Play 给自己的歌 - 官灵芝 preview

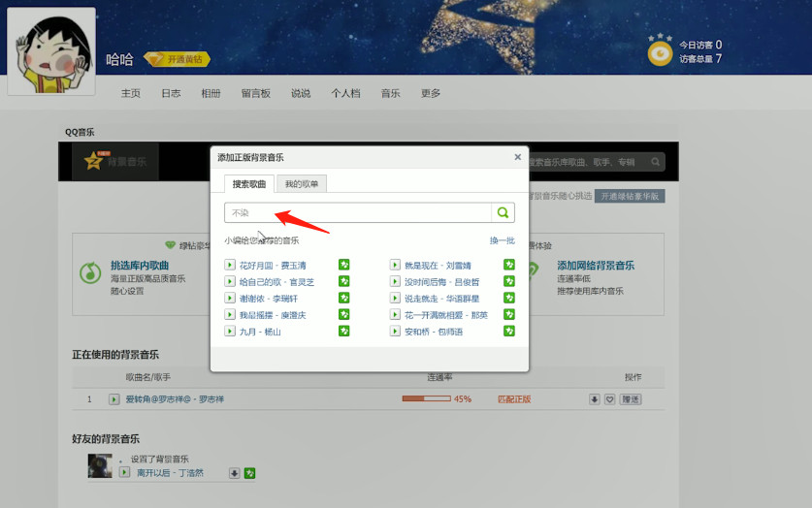pos(230,281)
